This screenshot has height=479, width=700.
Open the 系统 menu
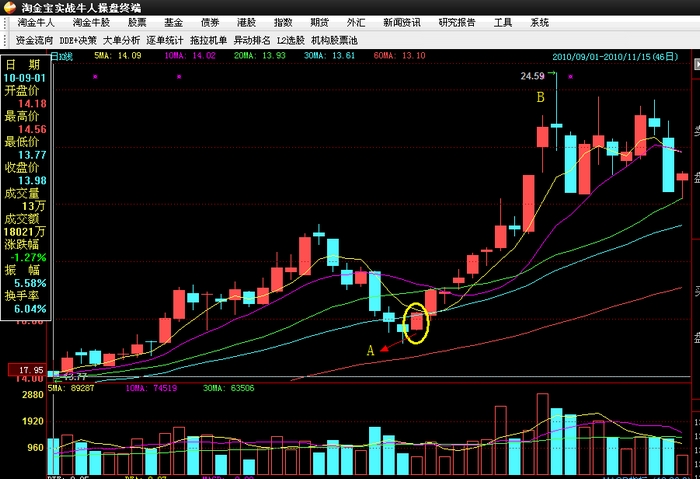(539, 22)
